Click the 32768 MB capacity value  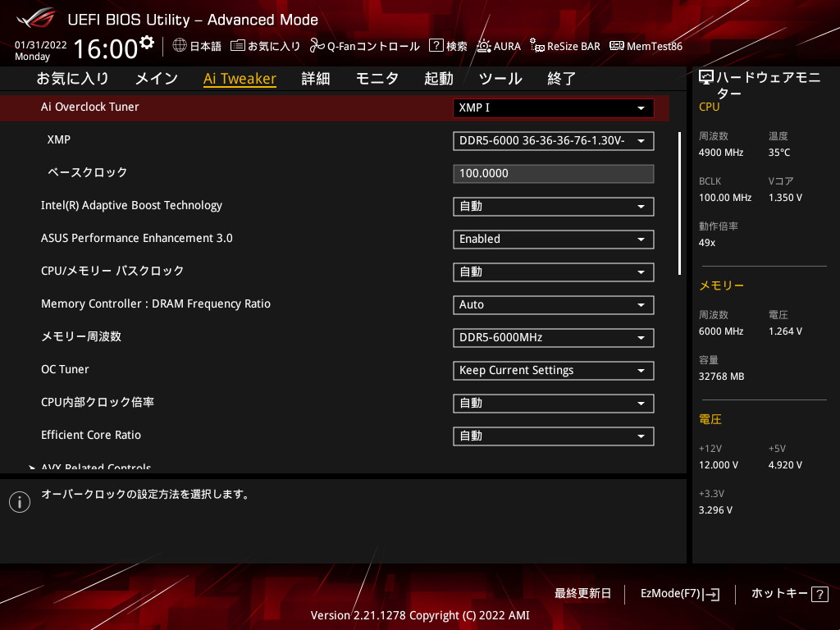(721, 377)
